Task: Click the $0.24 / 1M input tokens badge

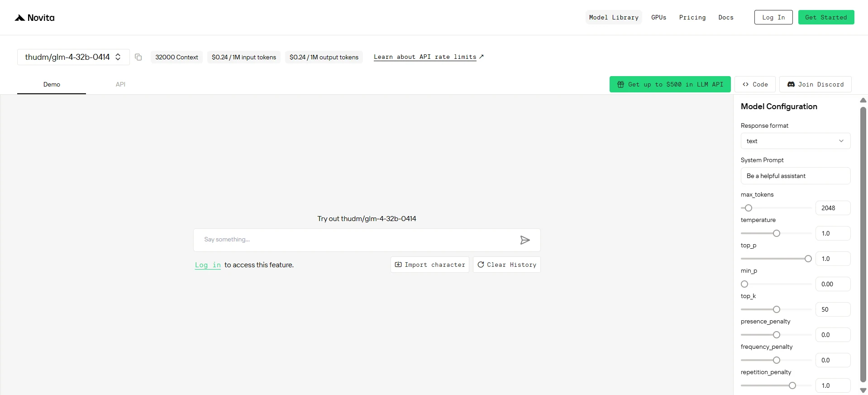Action: coord(244,57)
